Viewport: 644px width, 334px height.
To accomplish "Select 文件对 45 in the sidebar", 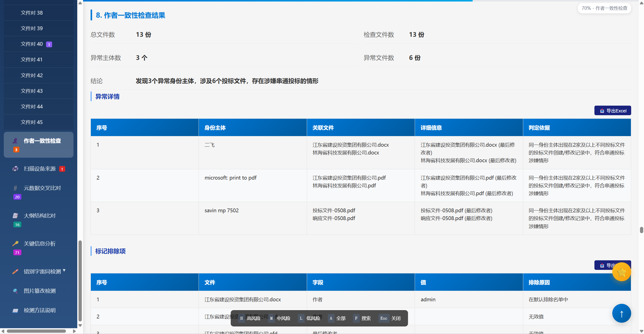I will (39, 122).
